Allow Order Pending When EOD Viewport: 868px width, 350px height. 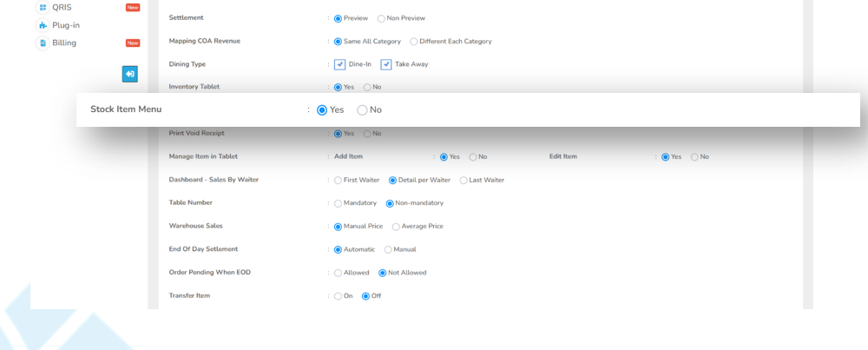[x=338, y=273]
